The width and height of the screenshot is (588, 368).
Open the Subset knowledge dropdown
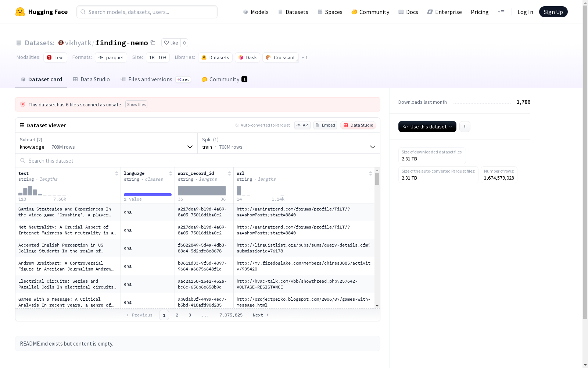[107, 143]
